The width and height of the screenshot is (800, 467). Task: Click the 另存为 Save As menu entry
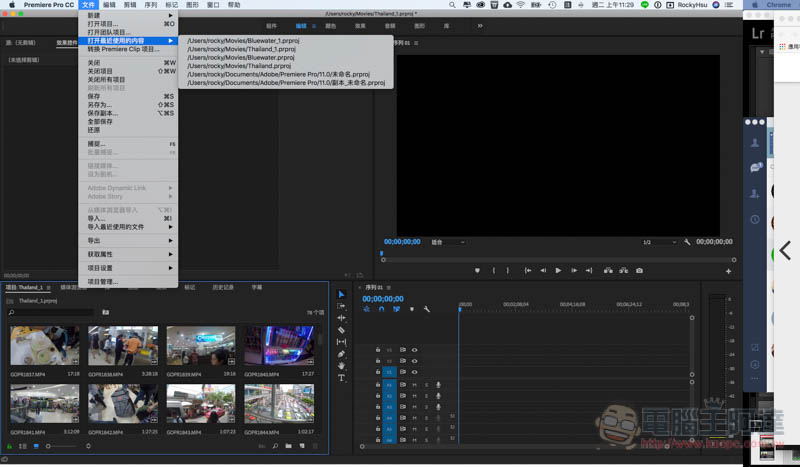click(x=128, y=105)
